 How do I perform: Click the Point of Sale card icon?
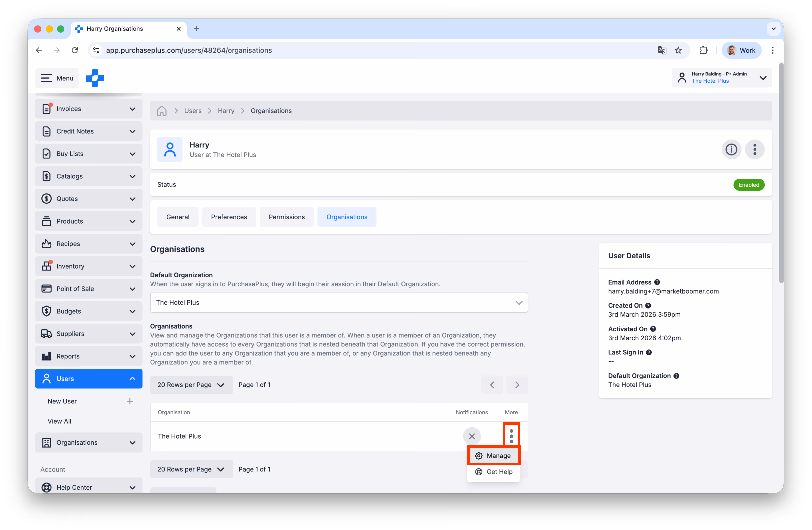click(x=47, y=289)
